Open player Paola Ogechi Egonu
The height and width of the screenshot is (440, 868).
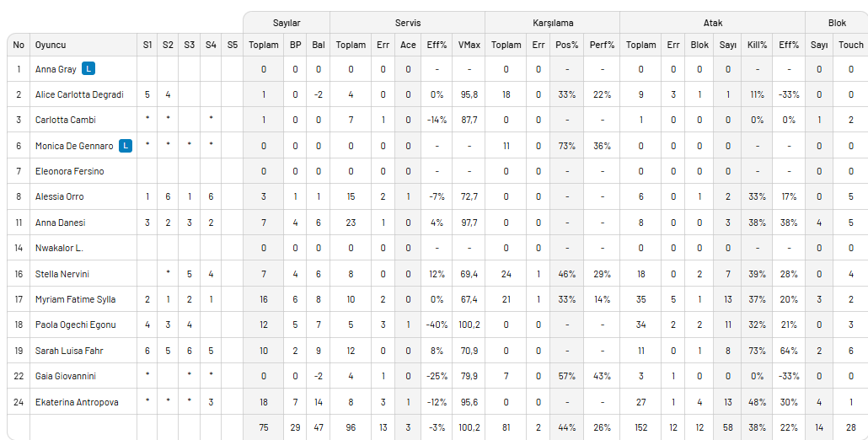[75, 325]
